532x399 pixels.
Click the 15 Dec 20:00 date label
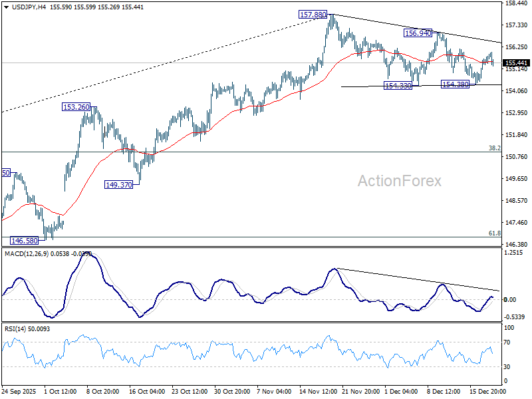pyautogui.click(x=487, y=391)
